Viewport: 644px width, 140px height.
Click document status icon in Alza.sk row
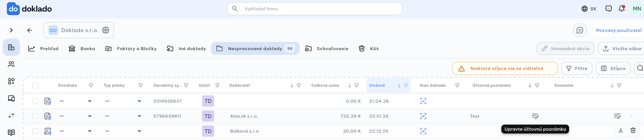click(x=423, y=116)
